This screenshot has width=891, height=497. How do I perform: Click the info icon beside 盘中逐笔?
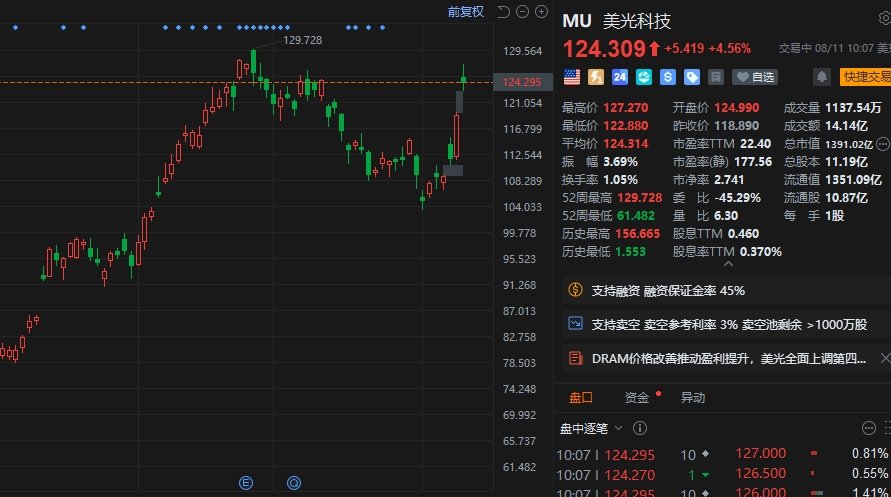point(640,428)
